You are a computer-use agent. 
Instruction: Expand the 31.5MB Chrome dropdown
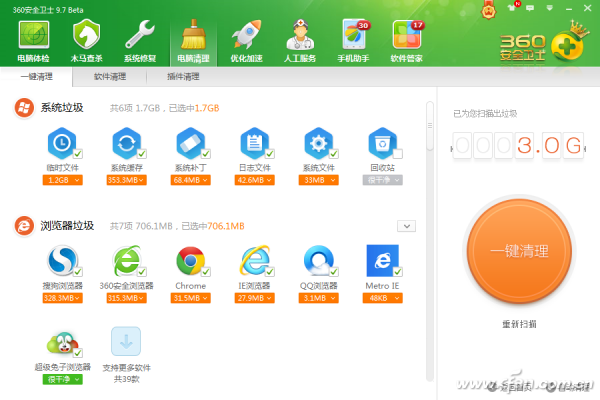coord(191,298)
